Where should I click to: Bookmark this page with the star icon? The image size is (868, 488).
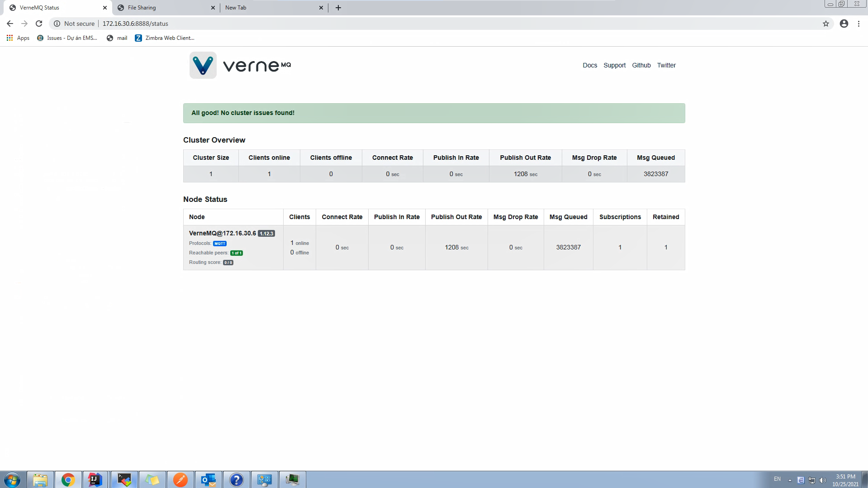825,24
